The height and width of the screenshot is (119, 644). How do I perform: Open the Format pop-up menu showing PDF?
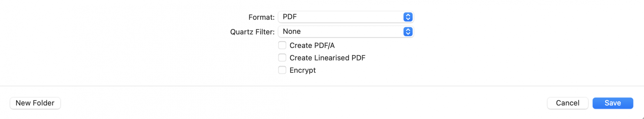point(346,17)
